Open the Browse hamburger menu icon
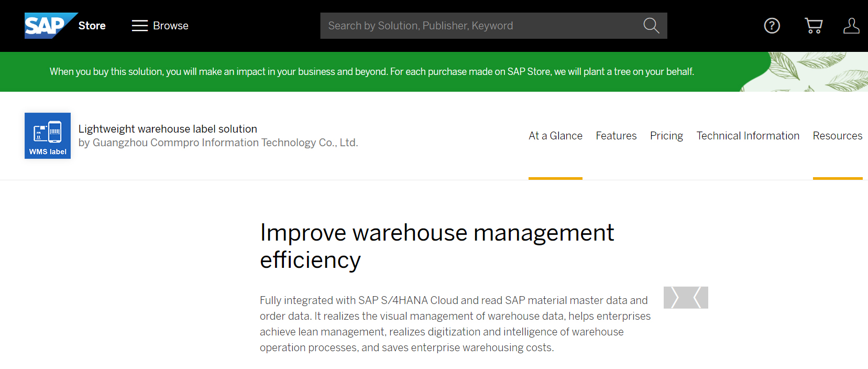Screen dimensions: 868x369 tap(139, 26)
